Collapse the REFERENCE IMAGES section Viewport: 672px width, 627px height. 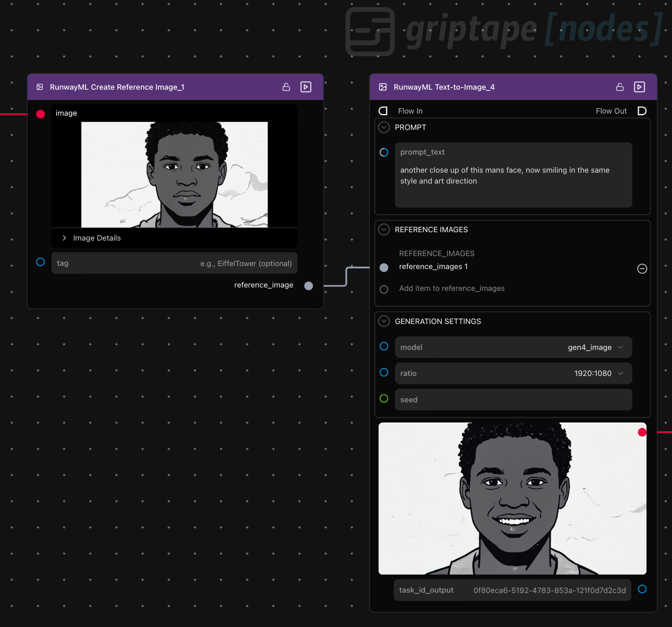(384, 229)
